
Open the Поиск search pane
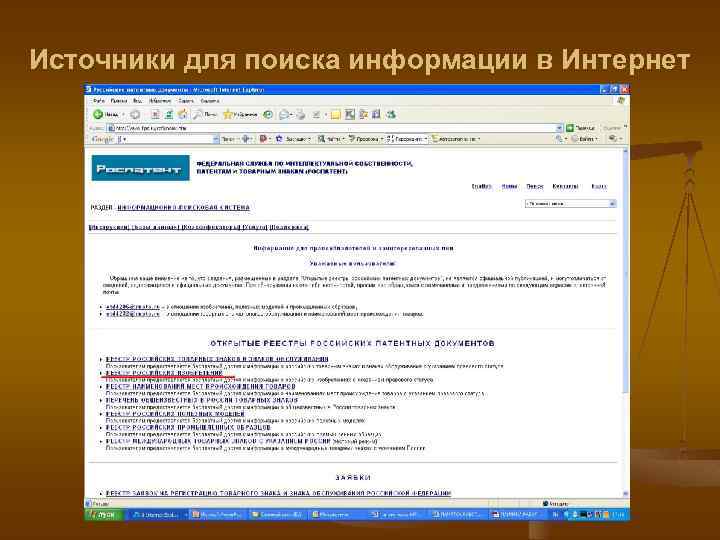pyautogui.click(x=205, y=114)
